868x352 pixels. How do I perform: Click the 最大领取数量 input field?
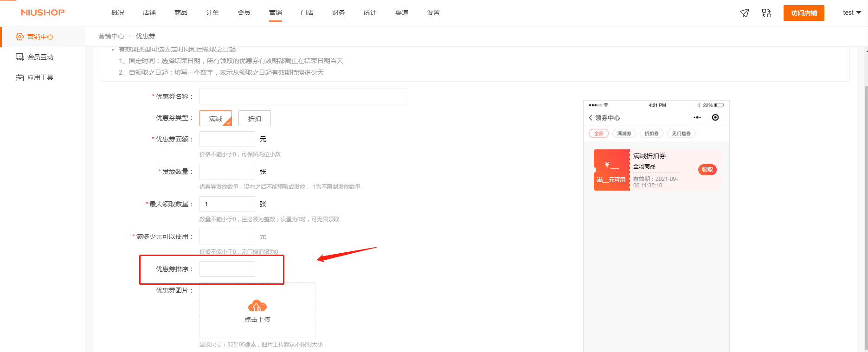coord(227,204)
